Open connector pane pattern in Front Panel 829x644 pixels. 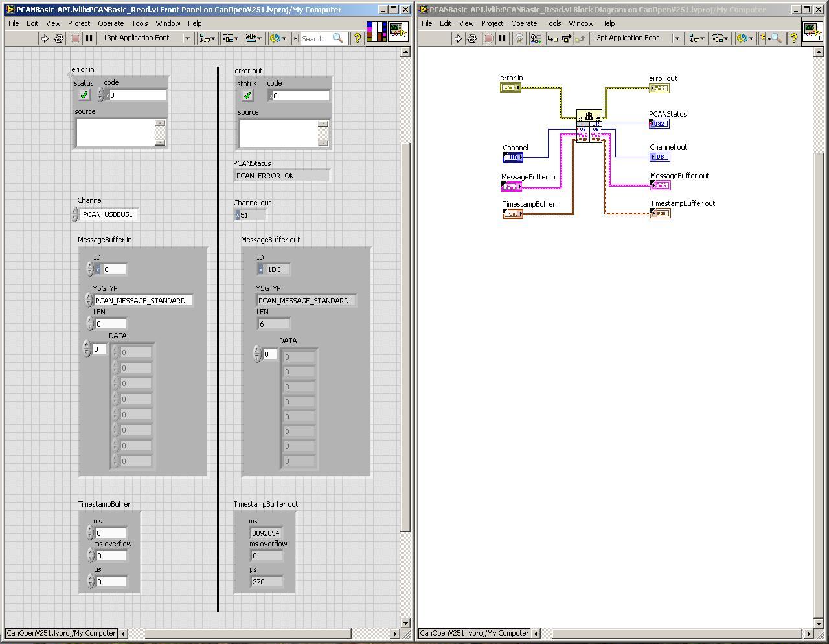tap(376, 31)
